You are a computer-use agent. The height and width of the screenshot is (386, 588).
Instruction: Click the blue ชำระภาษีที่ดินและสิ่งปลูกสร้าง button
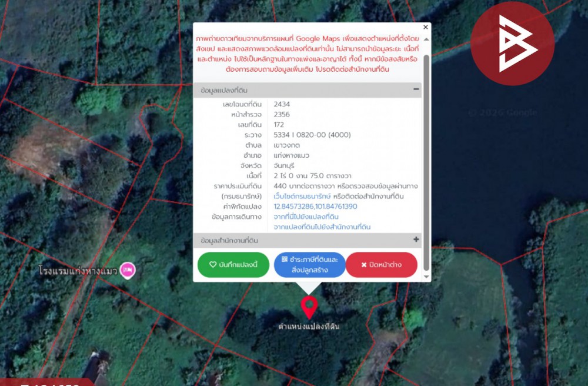310,265
